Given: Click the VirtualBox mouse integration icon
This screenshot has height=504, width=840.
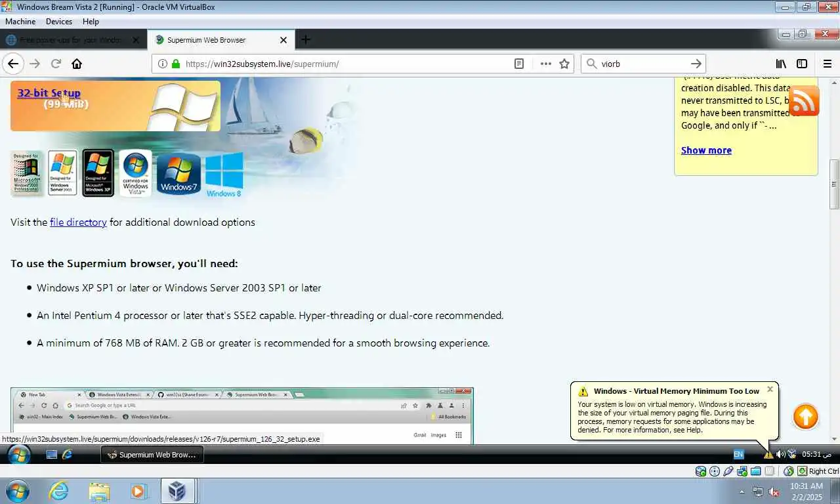Looking at the screenshot, I should coord(789,471).
